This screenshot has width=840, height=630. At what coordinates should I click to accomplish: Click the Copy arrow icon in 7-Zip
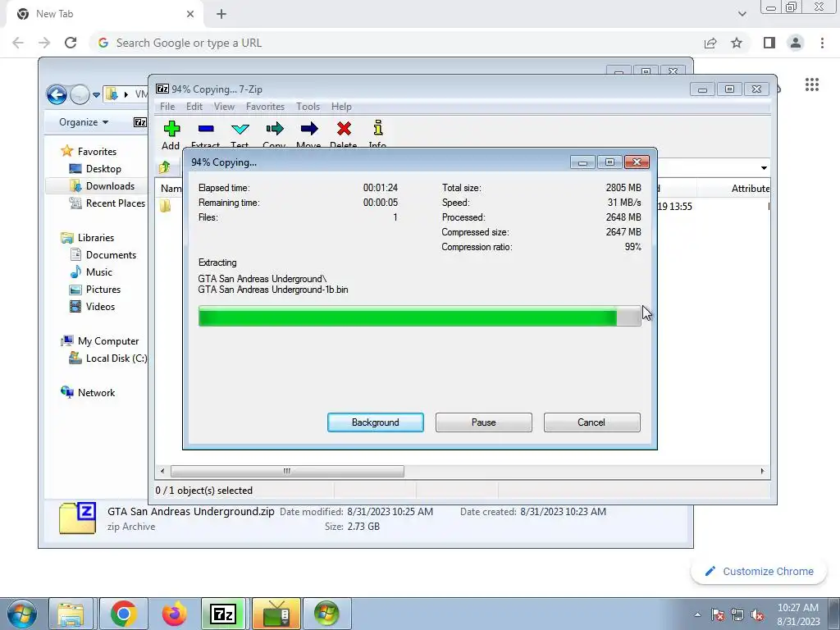pos(274,129)
